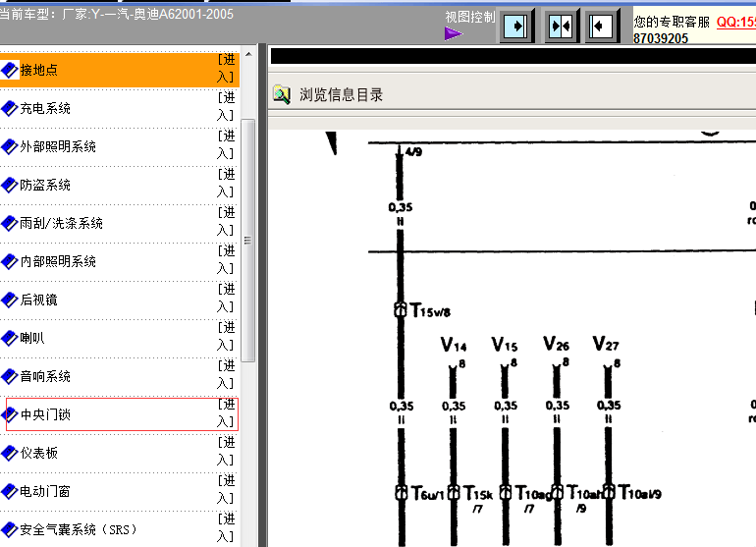Click the book icon next to 内部照明系统
The height and width of the screenshot is (547, 756).
(10, 261)
